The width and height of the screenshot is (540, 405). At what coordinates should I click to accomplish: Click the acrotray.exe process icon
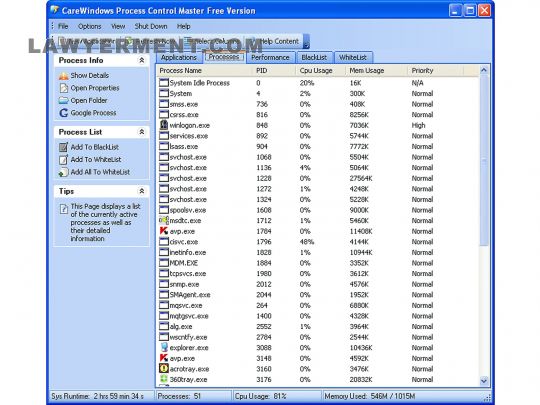click(x=164, y=369)
